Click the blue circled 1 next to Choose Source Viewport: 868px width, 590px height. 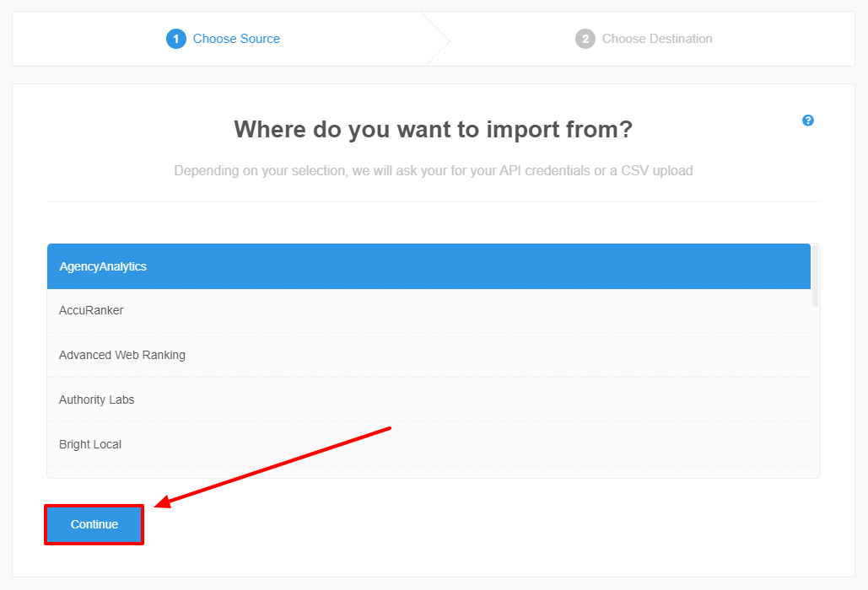click(x=176, y=39)
